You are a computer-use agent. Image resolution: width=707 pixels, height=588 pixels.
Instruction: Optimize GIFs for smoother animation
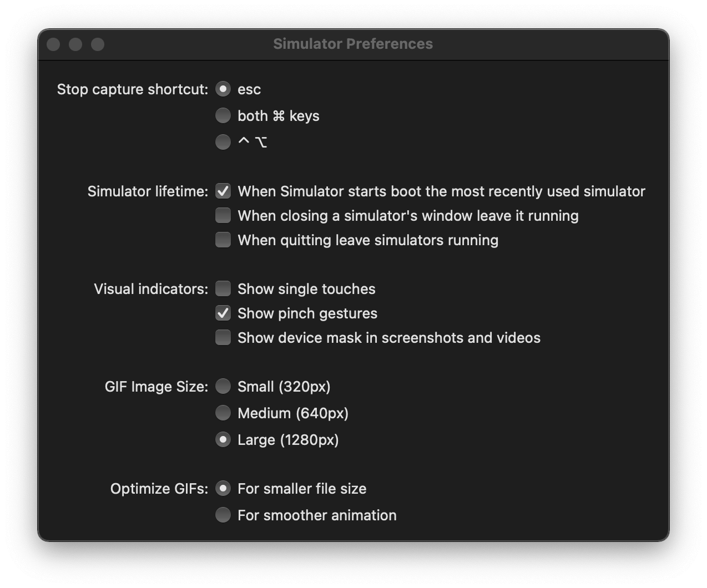tap(223, 515)
